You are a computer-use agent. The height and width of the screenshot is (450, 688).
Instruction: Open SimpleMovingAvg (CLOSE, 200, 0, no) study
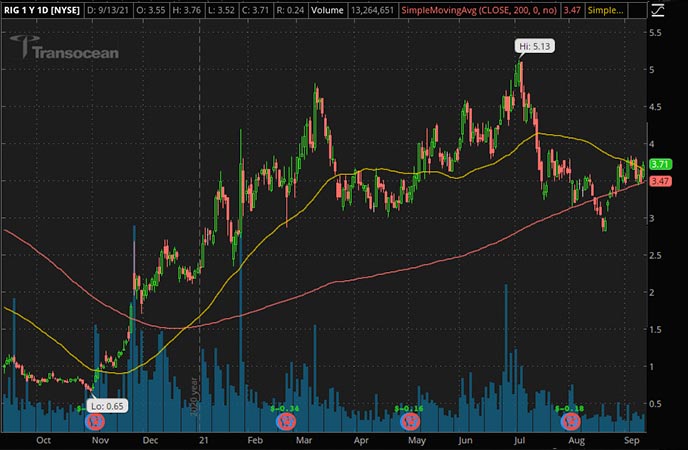pyautogui.click(x=480, y=10)
